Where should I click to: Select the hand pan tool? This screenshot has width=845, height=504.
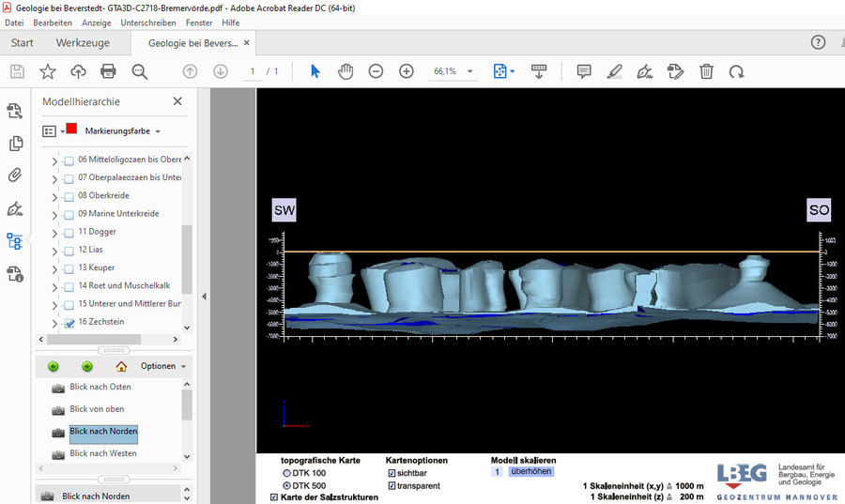tap(346, 71)
